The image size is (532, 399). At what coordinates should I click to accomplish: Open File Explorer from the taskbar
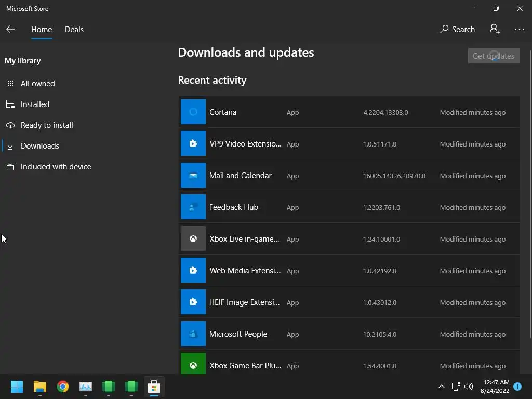click(x=39, y=387)
